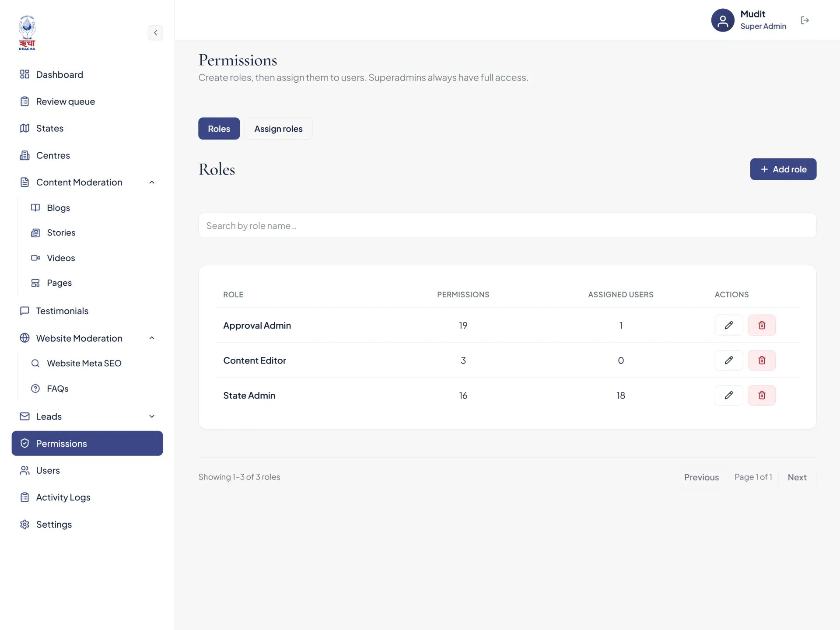Viewport: 840px width, 630px height.
Task: Open the Centres section
Action: (87, 155)
